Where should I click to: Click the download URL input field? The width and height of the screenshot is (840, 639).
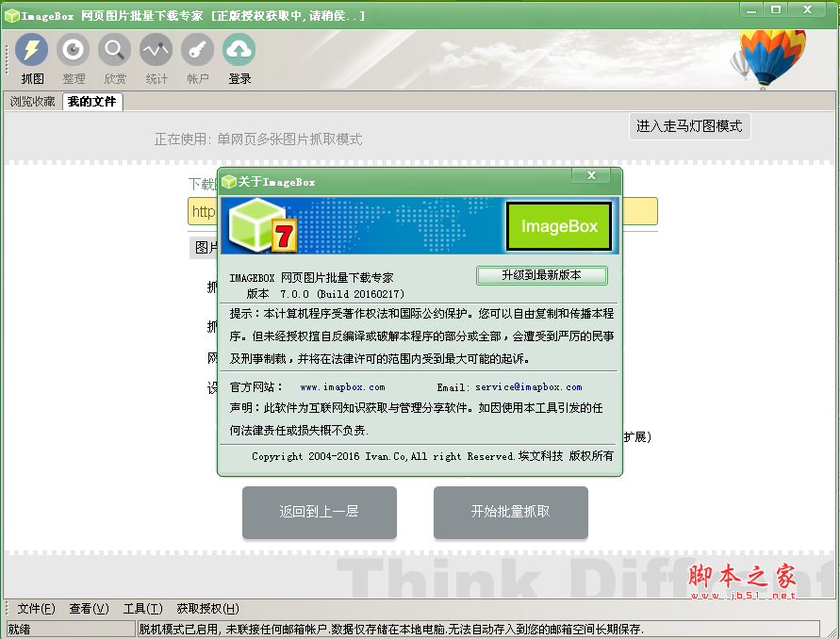(422, 211)
